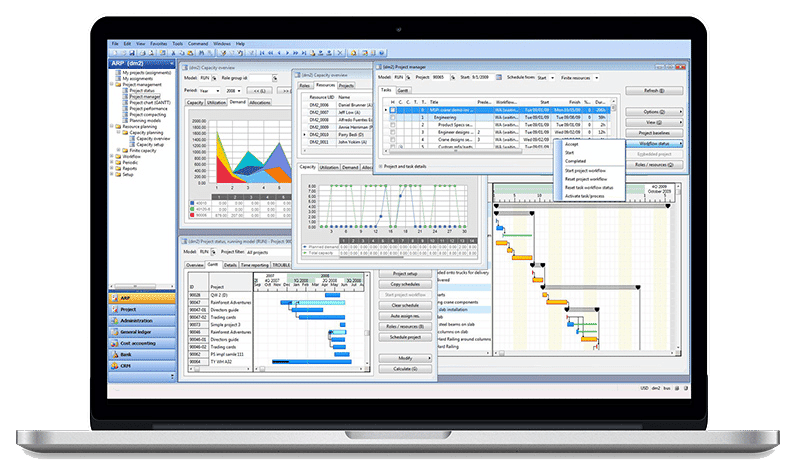Select Accept in workflow status menu

point(571,144)
